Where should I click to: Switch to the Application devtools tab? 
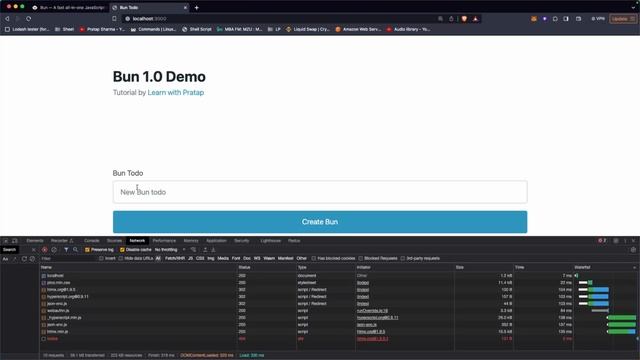tap(216, 241)
